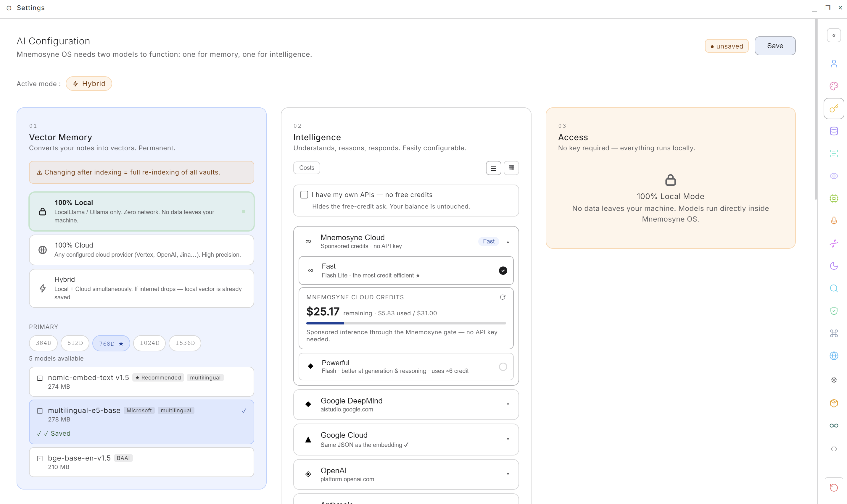
Task: Switch providers to list view
Action: pyautogui.click(x=493, y=168)
